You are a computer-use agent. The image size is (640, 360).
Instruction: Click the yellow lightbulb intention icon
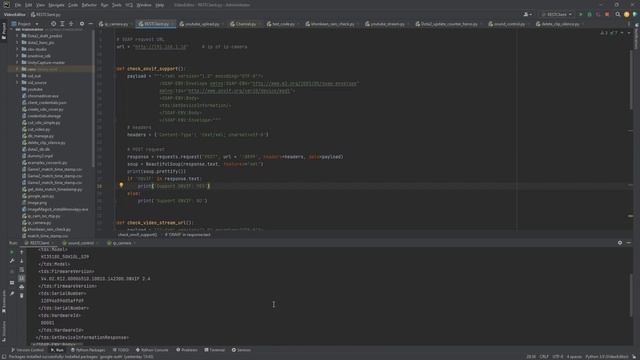point(121,185)
